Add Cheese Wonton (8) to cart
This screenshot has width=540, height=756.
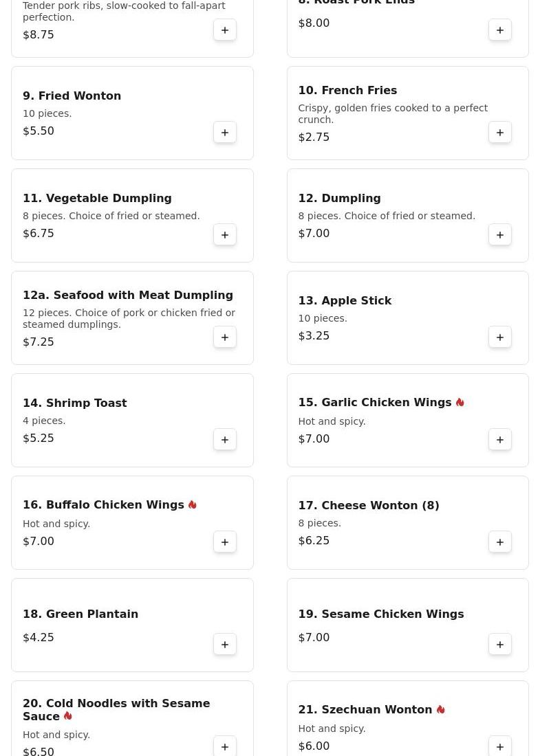(x=500, y=542)
